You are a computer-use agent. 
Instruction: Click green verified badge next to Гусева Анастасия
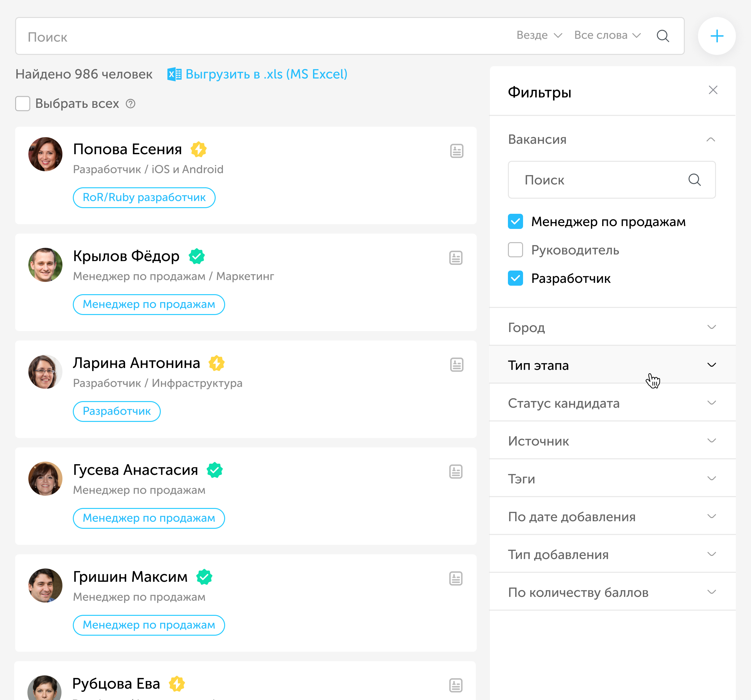(215, 470)
